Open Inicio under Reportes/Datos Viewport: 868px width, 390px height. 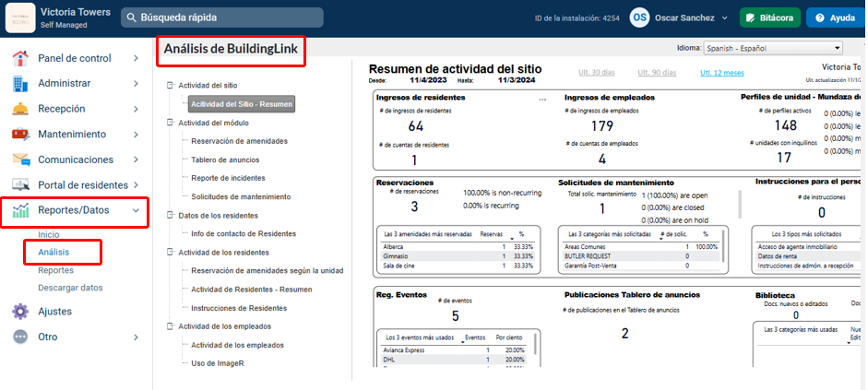[x=49, y=234]
